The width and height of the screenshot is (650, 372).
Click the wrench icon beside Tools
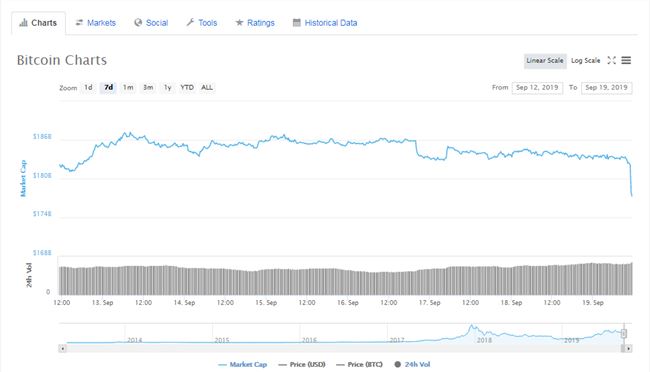190,22
